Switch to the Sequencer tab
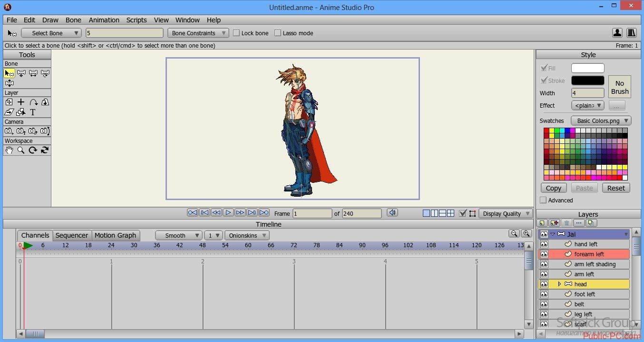This screenshot has width=644, height=342. [x=72, y=235]
